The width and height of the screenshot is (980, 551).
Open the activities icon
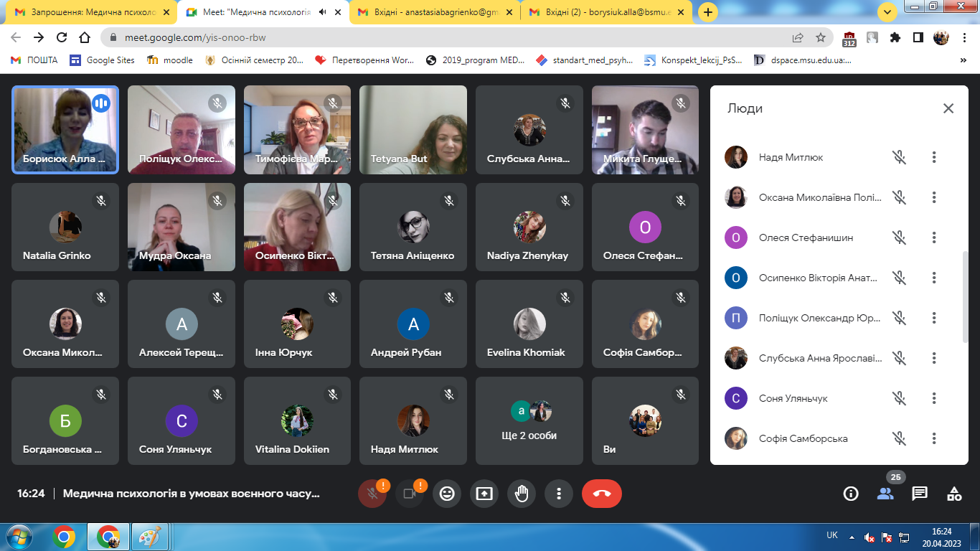coord(954,494)
